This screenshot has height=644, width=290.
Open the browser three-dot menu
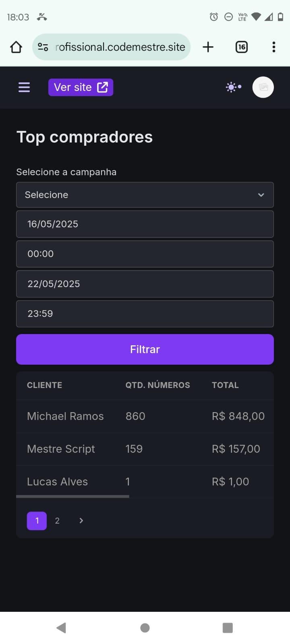(x=274, y=47)
